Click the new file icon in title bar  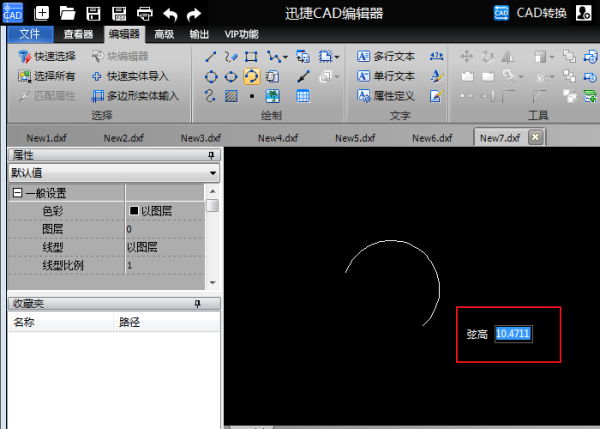pos(42,13)
